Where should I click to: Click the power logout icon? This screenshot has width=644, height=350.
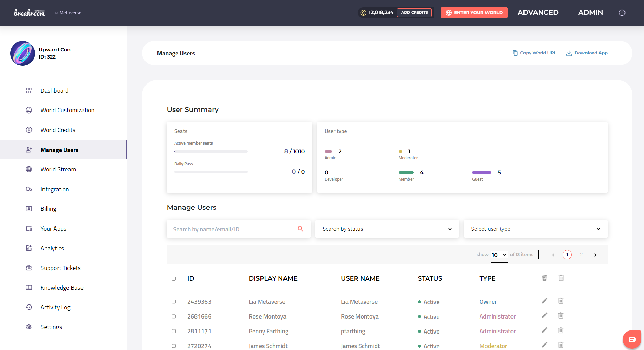point(622,12)
